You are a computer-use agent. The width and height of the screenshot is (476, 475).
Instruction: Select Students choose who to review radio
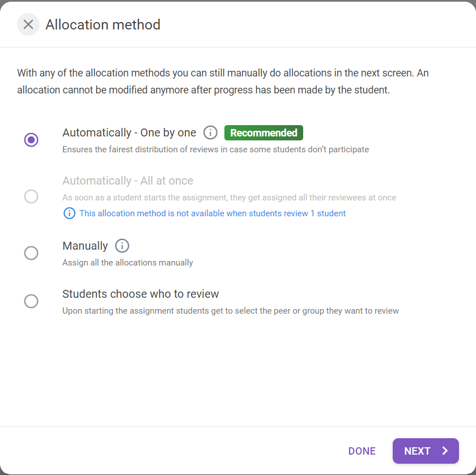tap(31, 301)
